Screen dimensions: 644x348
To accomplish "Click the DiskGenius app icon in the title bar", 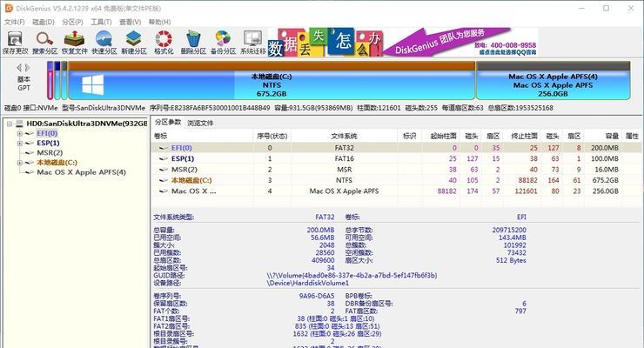I will coord(8,8).
